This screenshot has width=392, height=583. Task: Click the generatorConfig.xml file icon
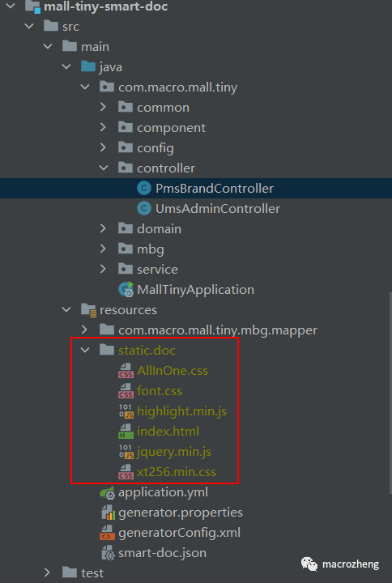pos(108,533)
